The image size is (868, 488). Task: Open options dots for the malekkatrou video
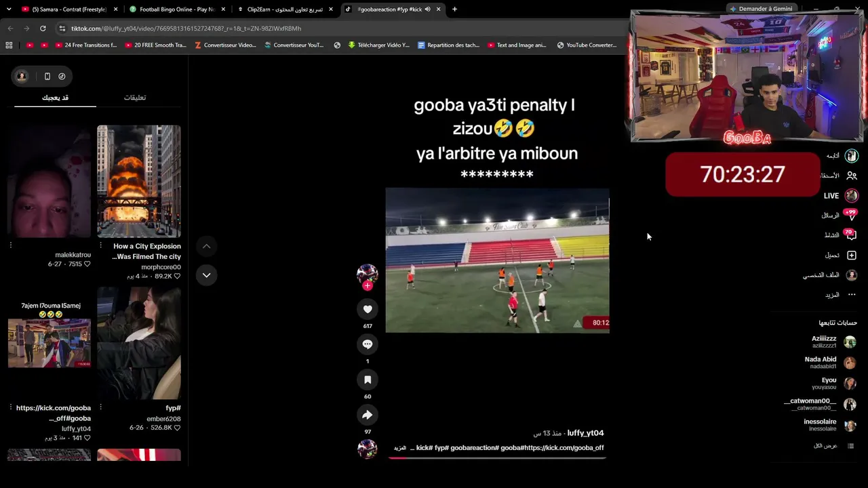point(11,245)
